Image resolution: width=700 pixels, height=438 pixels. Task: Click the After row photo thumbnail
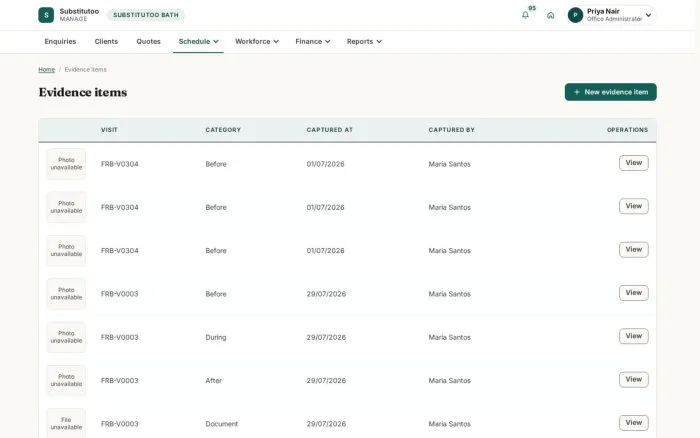point(66,380)
